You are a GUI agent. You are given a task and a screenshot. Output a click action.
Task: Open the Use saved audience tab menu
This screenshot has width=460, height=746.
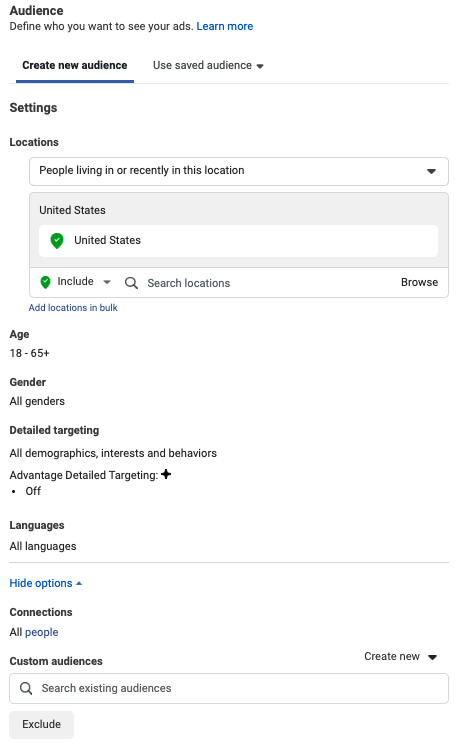[x=208, y=66]
